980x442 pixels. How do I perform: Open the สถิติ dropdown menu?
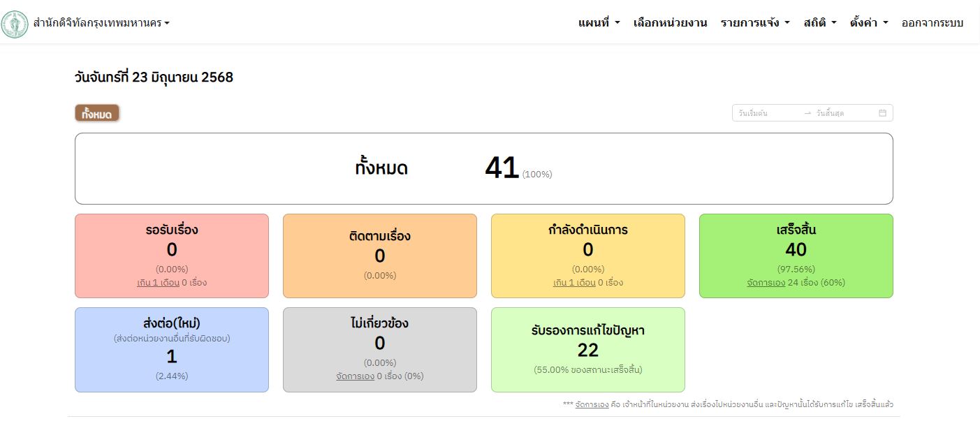pyautogui.click(x=820, y=23)
